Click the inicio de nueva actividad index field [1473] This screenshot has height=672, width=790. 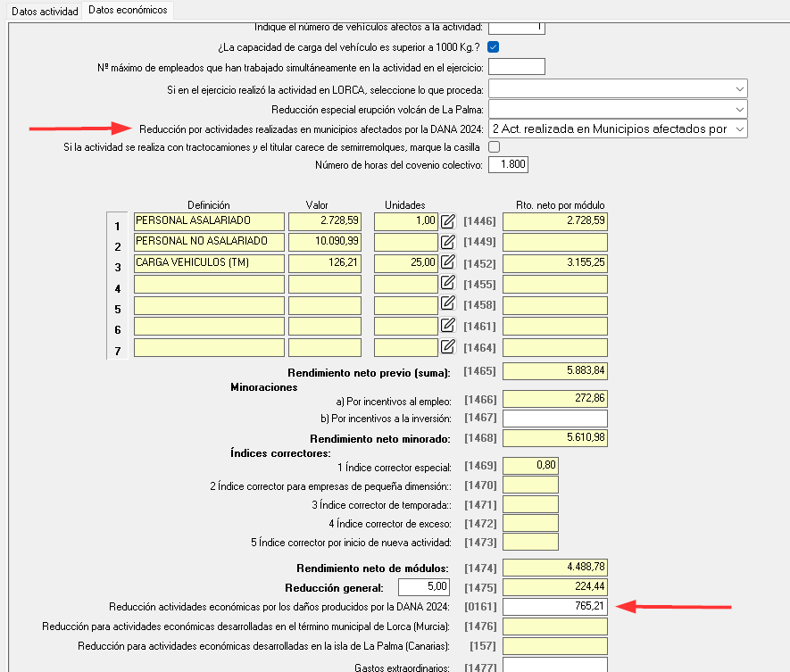[x=530, y=542]
